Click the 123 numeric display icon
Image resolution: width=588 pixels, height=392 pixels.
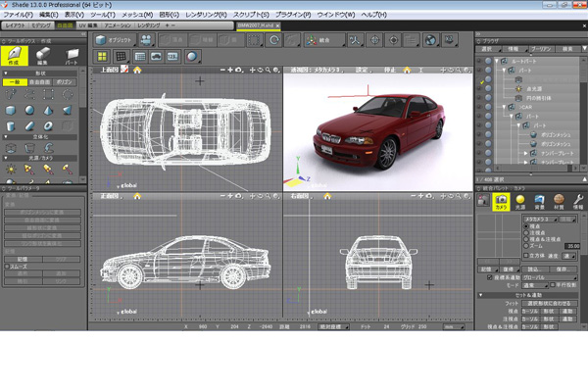pos(172,57)
